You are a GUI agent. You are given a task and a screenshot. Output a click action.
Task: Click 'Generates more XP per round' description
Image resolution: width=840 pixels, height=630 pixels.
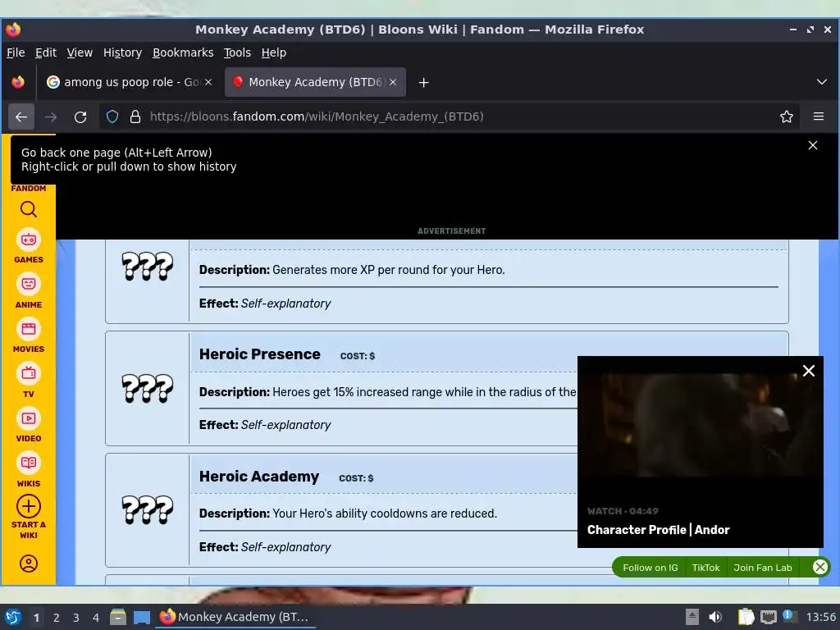[388, 270]
